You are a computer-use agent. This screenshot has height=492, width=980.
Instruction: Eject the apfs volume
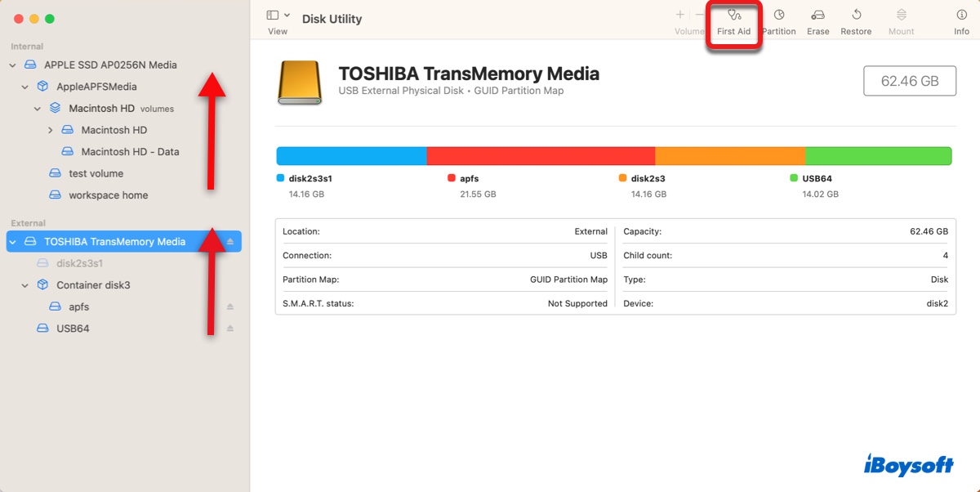[230, 307]
